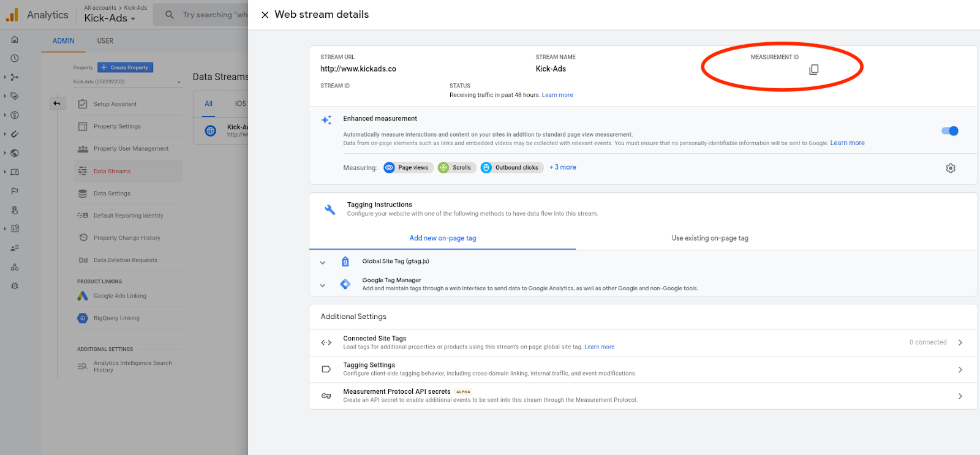
Task: Click the Measurement Protocol key icon
Action: point(326,396)
